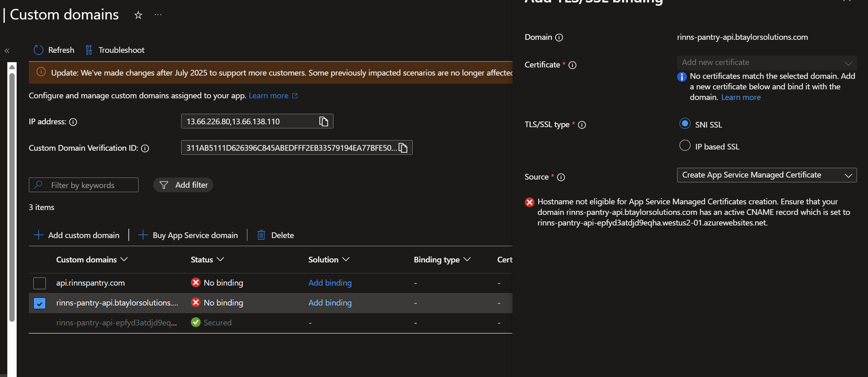The height and width of the screenshot is (377, 868).
Task: Click the '3 items' count text
Action: 41,207
